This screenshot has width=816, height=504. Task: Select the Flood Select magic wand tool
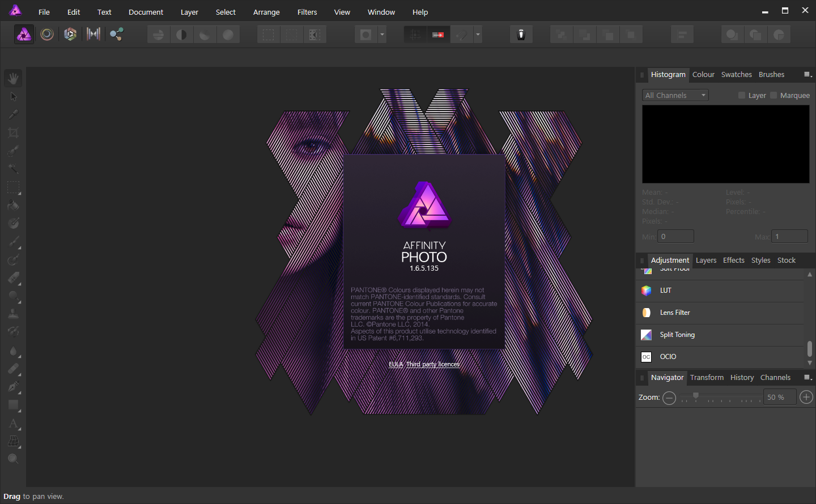click(x=14, y=169)
